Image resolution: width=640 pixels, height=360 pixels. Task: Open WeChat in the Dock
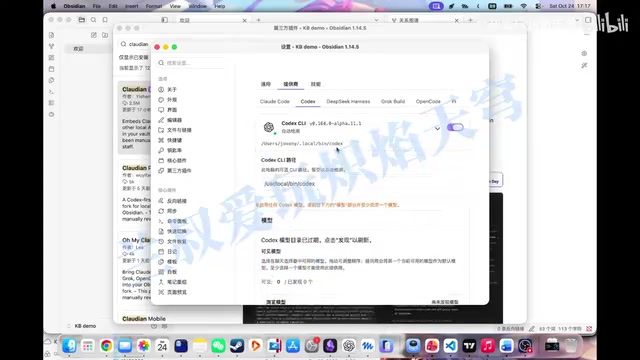click(218, 346)
